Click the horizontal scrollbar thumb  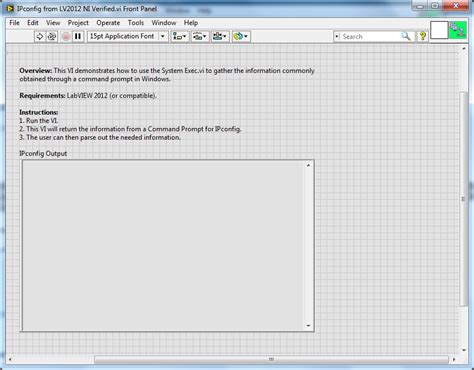click(271, 359)
